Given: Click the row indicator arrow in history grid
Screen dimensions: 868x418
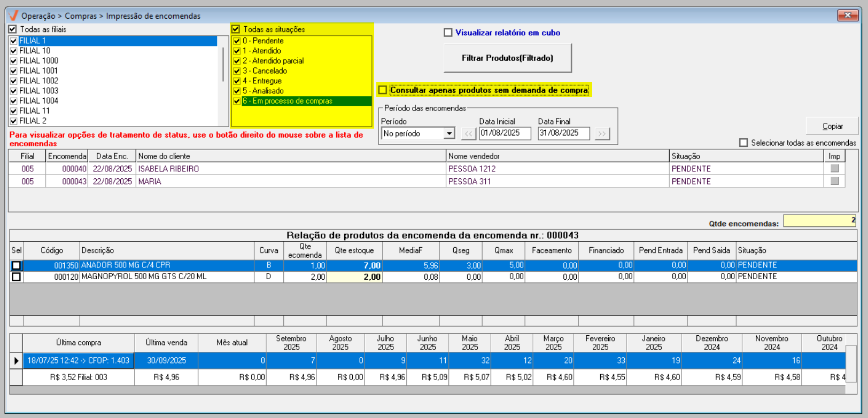Looking at the screenshot, I should point(16,361).
